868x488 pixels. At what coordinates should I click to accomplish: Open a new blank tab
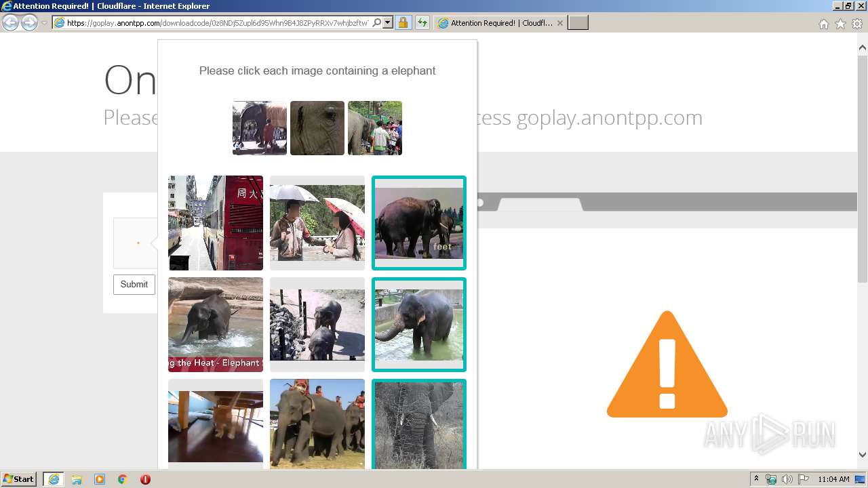point(578,23)
